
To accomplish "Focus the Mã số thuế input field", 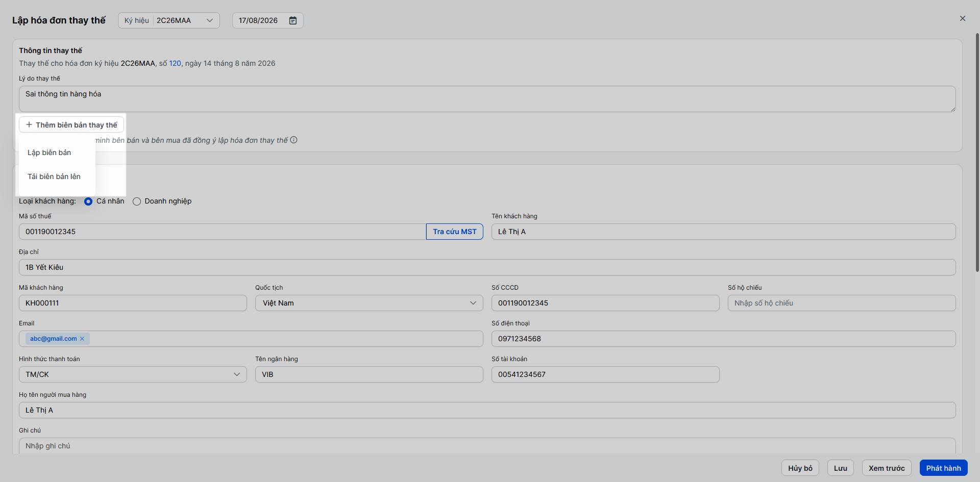I will tap(223, 232).
